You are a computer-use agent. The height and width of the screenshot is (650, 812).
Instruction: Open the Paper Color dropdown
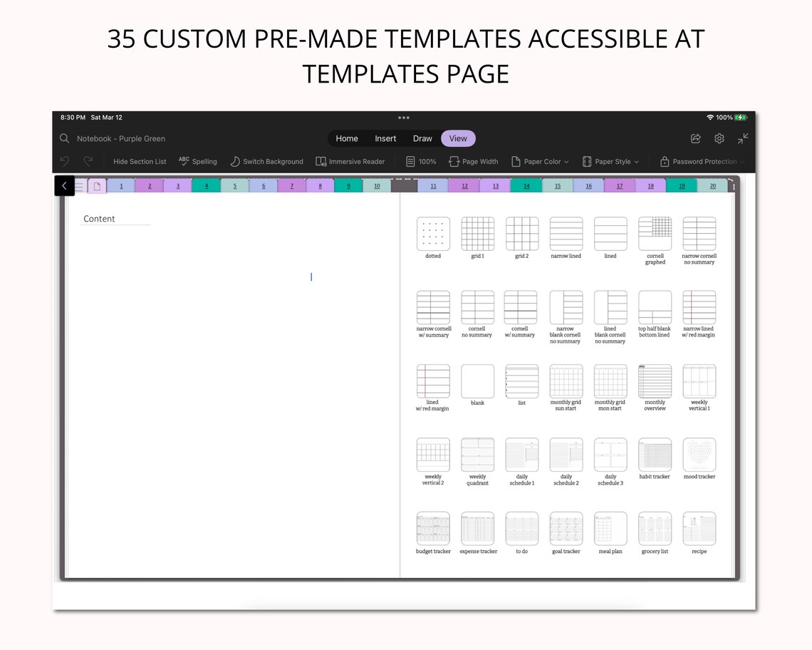(x=540, y=161)
